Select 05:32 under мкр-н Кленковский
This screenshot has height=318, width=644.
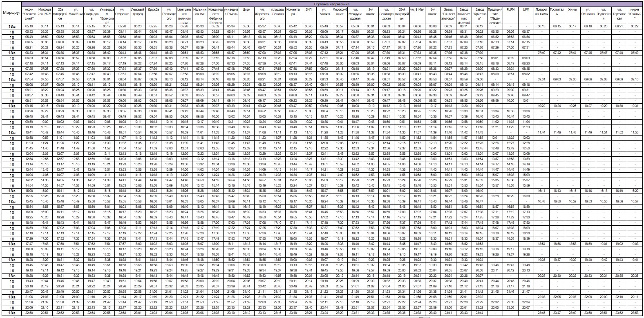(29, 31)
